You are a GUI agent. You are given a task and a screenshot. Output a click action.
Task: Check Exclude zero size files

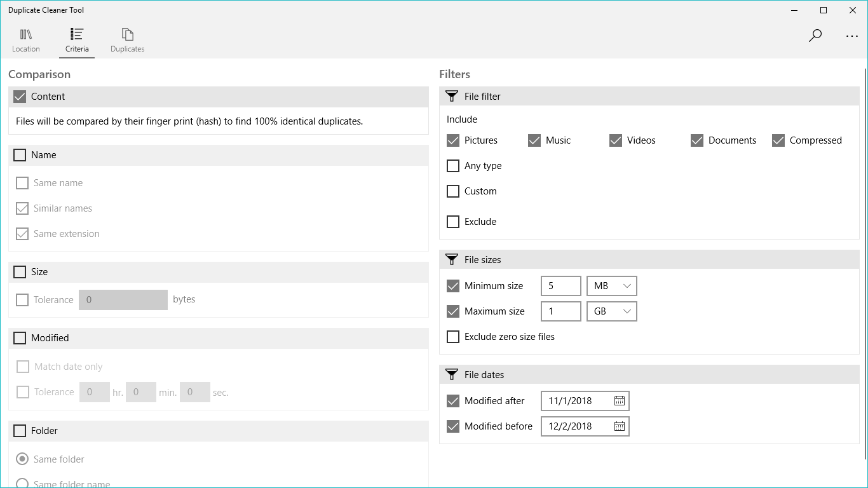pyautogui.click(x=453, y=337)
